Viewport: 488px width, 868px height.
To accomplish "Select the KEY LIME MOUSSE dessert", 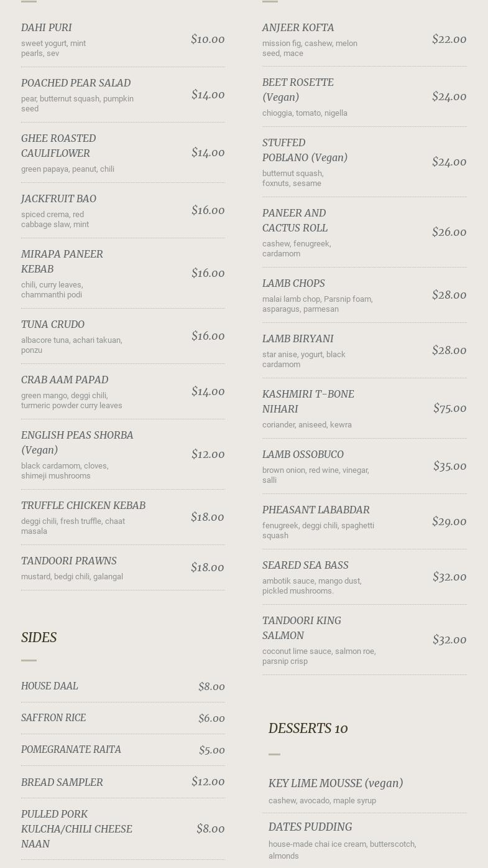I will coord(336,783).
